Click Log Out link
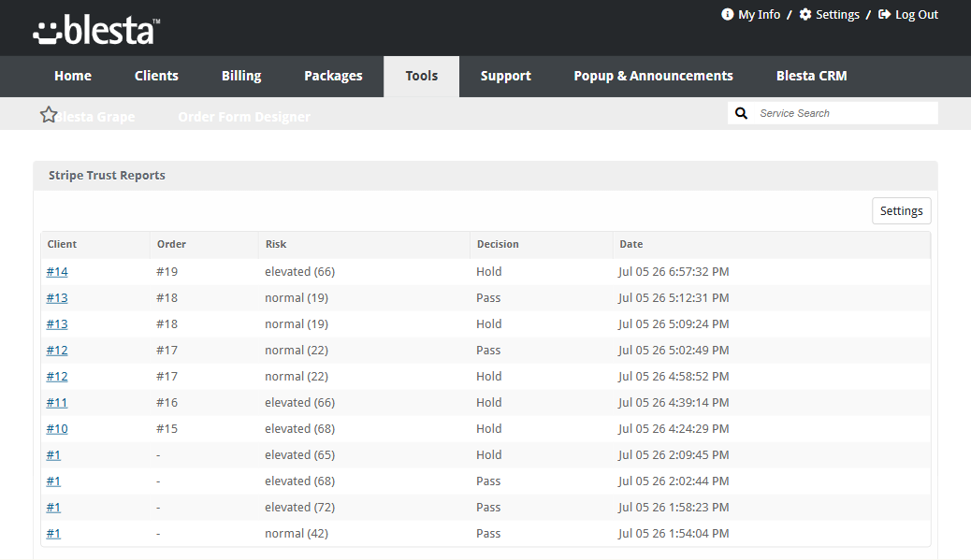The image size is (971, 560). tap(917, 14)
